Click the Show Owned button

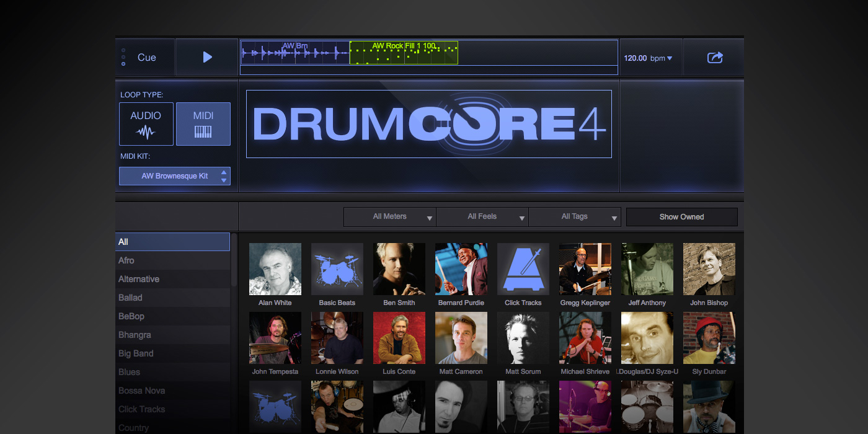[x=682, y=217]
